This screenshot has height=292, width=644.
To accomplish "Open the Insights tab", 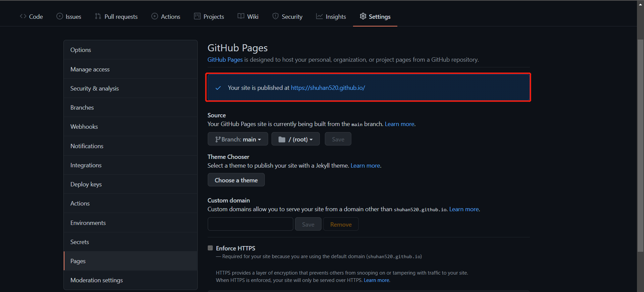I will click(331, 16).
